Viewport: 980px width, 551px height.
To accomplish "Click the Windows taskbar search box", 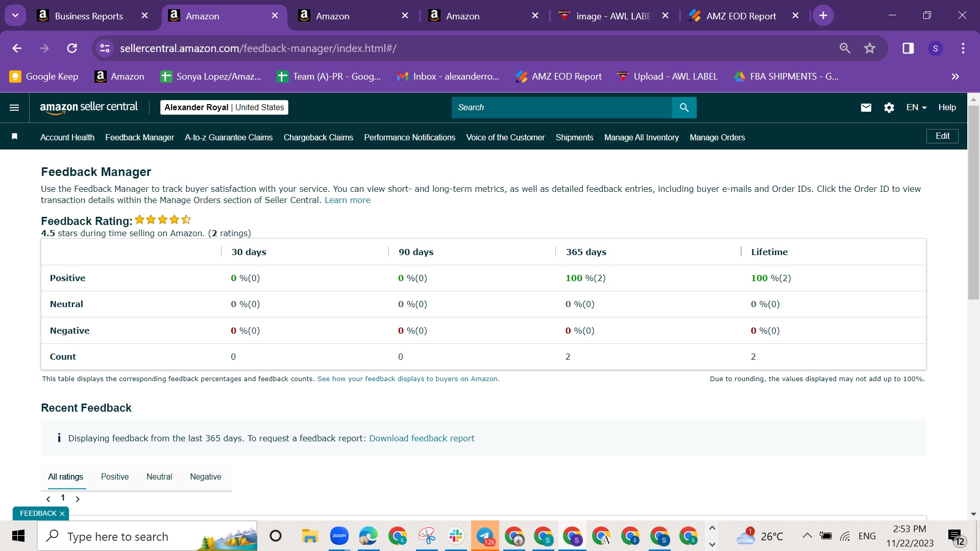I will pyautogui.click(x=147, y=536).
